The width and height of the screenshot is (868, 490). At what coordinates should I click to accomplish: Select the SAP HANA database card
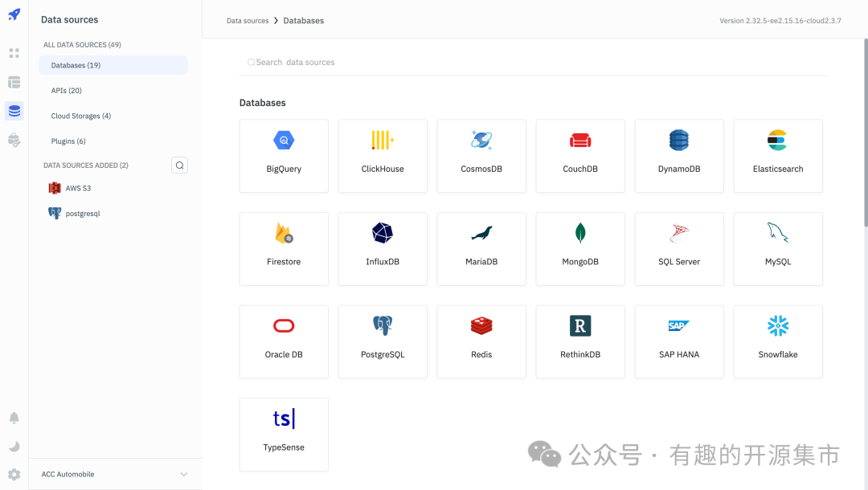click(x=679, y=341)
